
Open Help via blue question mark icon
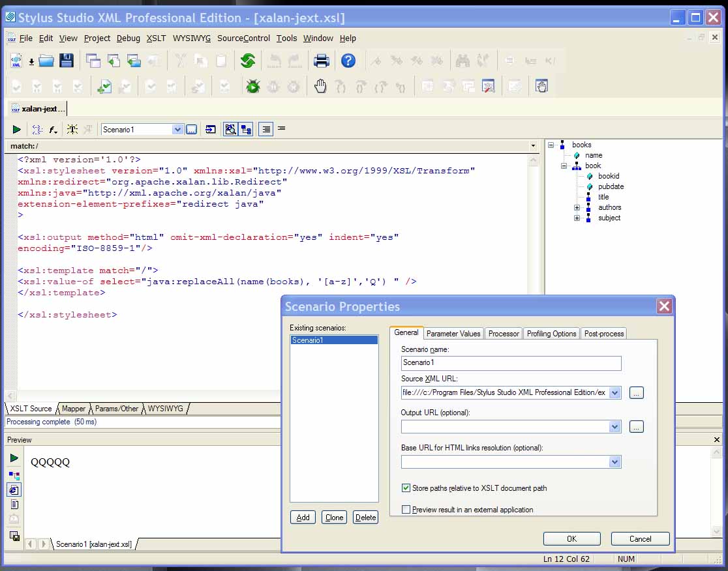tap(348, 61)
